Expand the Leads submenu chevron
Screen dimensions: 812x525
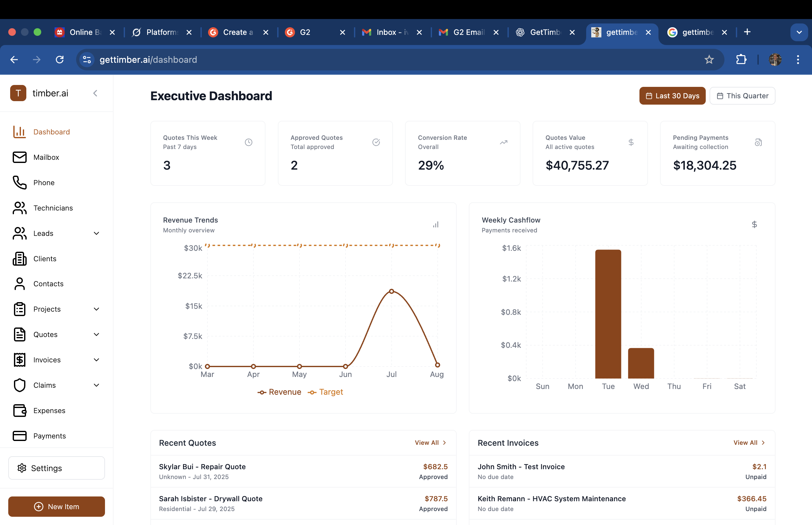point(96,233)
